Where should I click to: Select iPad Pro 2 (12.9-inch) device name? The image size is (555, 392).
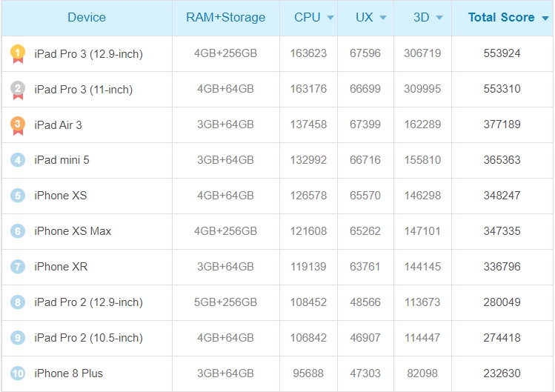tap(88, 302)
